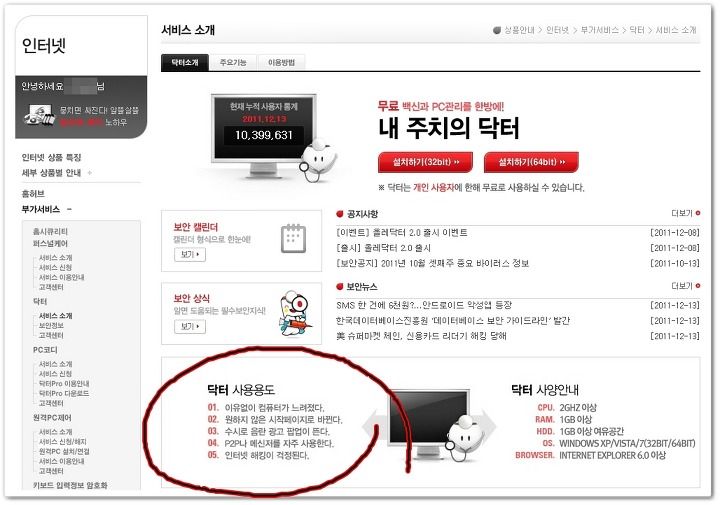
Task: Open 원격PC 설치/연결 sidebar link
Action: 64,451
